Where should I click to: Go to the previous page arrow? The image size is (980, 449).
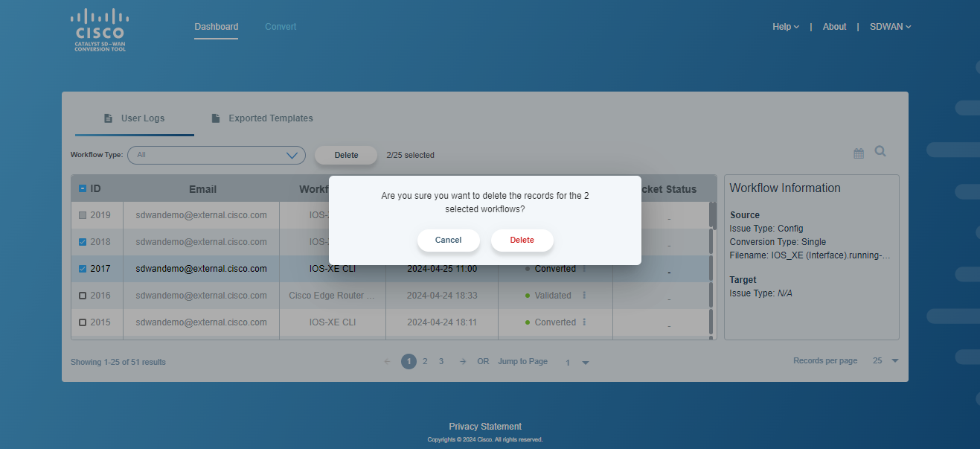[387, 361]
